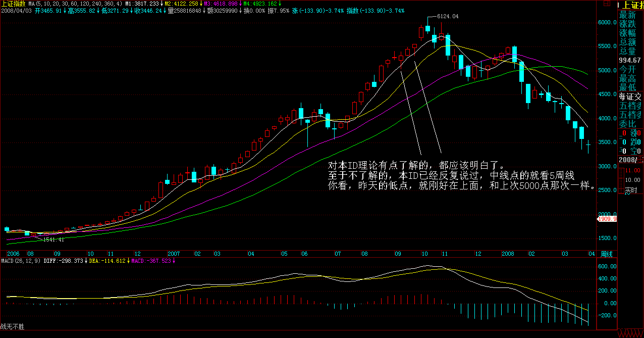Viewport: 644px width, 338px height.
Task: Click the 6124.04 peak price marker
Action: (447, 17)
